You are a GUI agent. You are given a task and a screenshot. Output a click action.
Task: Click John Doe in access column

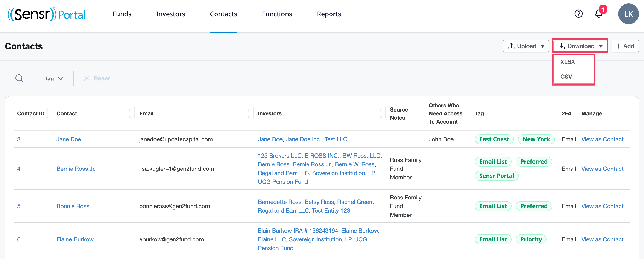pos(441,139)
